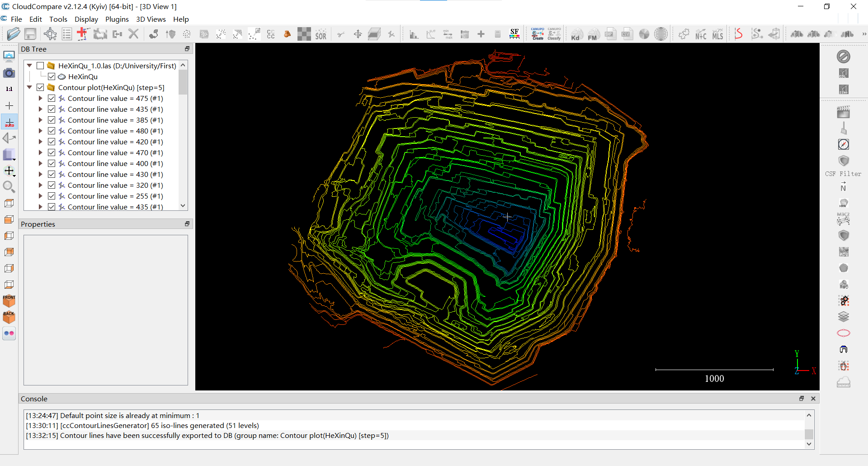Expand Contour line value = 255
868x466 pixels.
(41, 196)
